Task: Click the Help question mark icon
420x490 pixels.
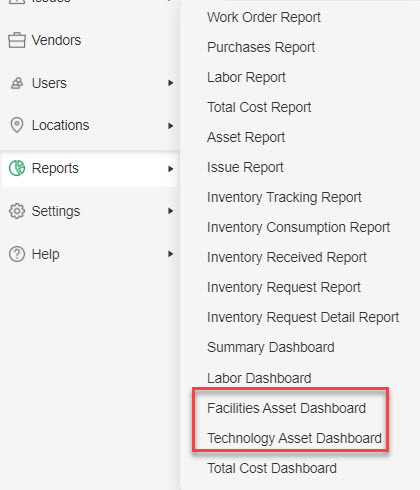Action: click(x=17, y=254)
